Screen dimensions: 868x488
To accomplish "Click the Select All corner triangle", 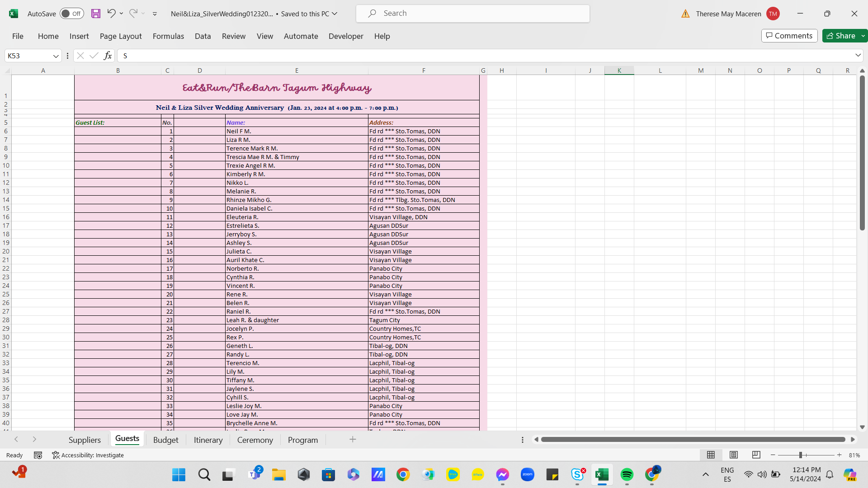I will [7, 70].
